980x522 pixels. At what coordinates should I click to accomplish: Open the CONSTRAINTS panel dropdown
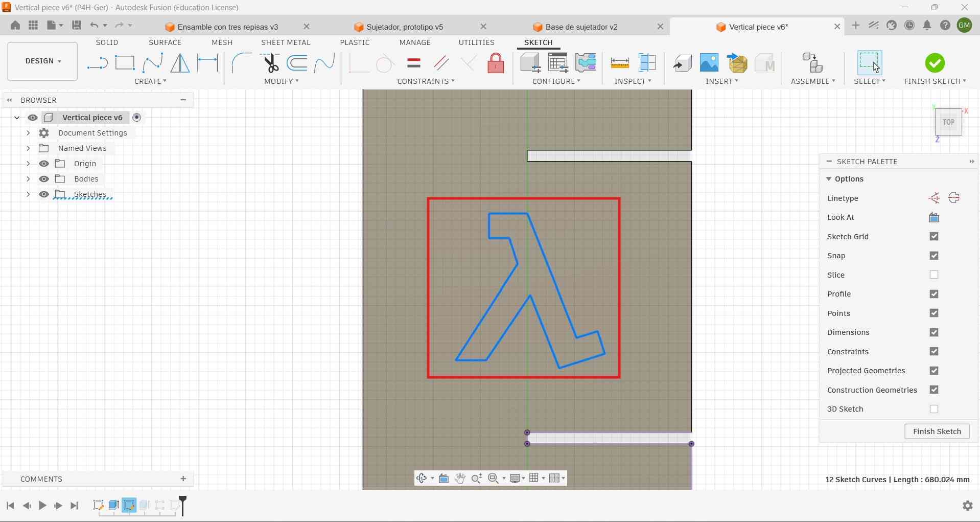(x=426, y=81)
